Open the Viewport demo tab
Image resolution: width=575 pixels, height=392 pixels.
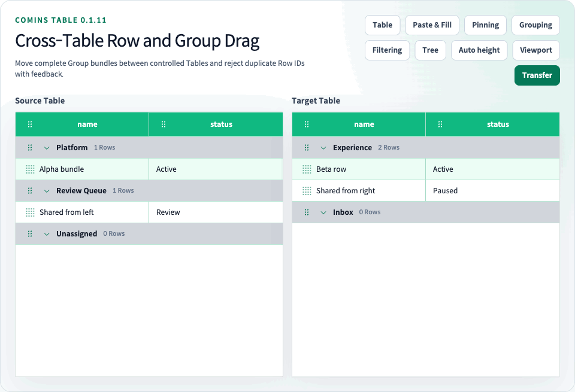point(535,50)
